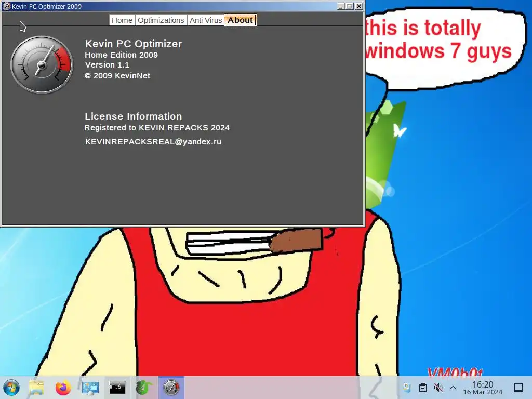532x399 pixels.
Task: Click the Kevin PC Optimizer title bar icon
Action: [x=6, y=6]
